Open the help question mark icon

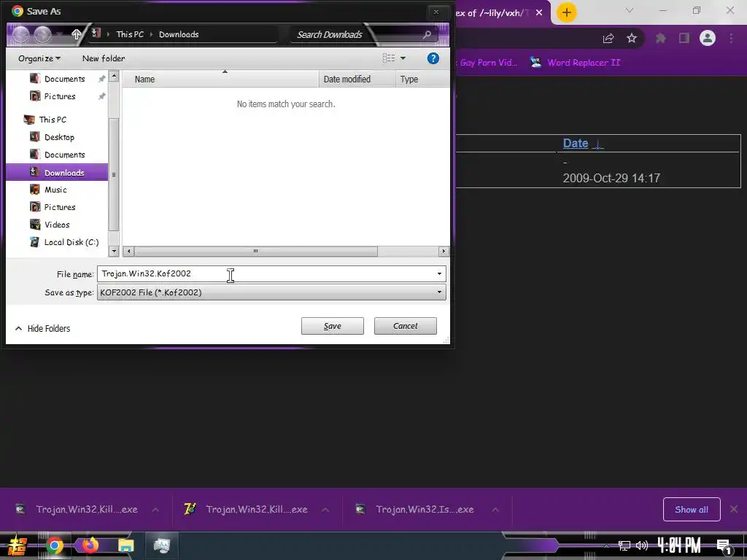(433, 58)
